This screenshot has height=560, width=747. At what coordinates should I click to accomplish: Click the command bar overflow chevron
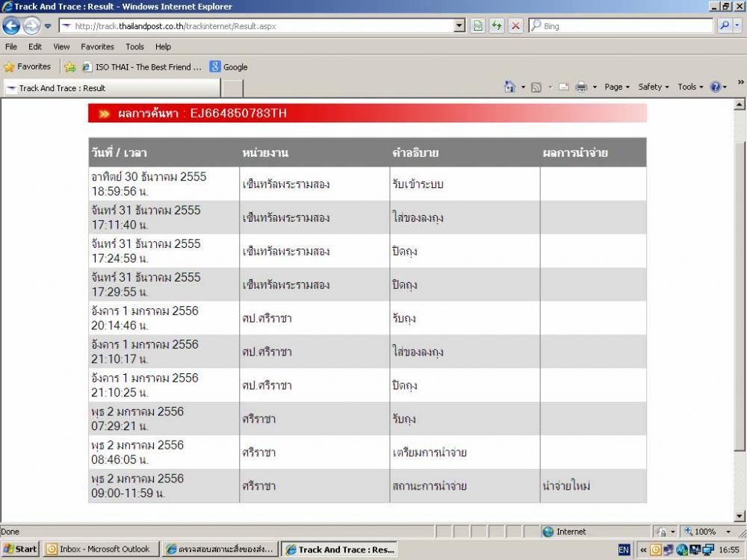[x=741, y=82]
